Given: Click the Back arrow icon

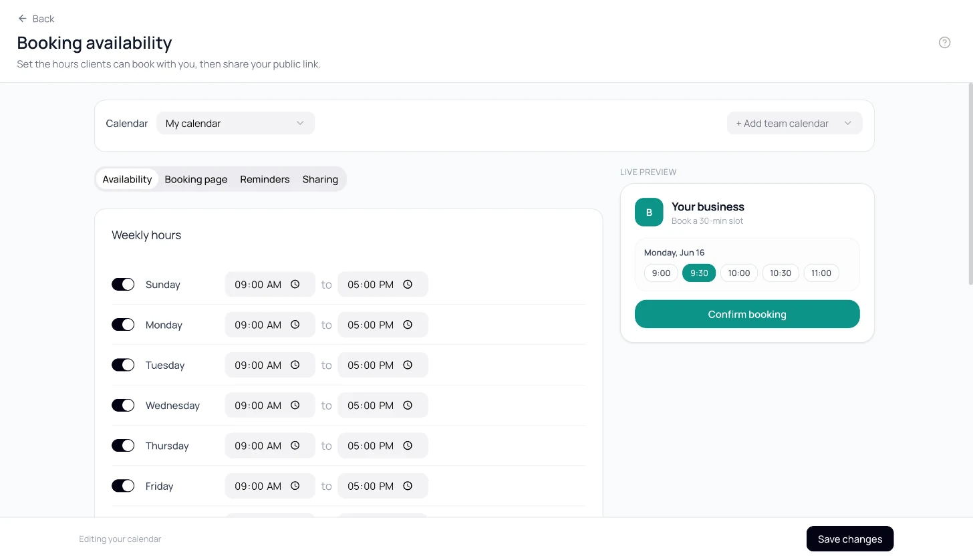Looking at the screenshot, I should coord(23,19).
